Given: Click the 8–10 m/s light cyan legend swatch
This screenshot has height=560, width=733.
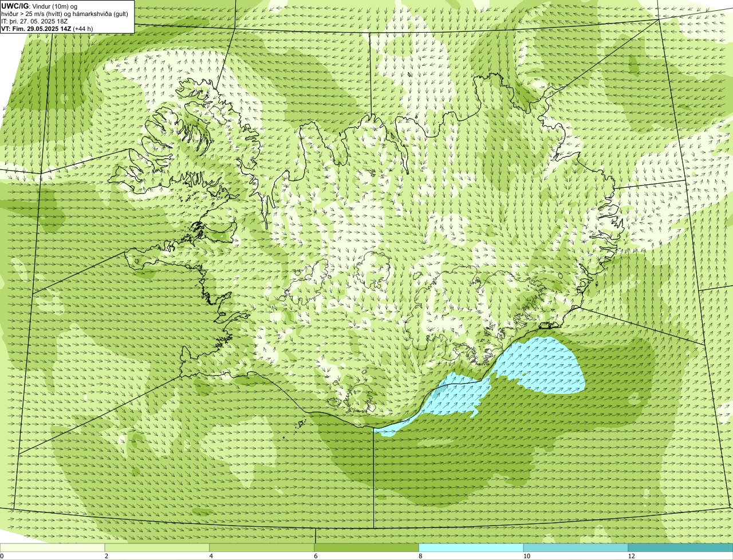Looking at the screenshot, I should point(471,547).
